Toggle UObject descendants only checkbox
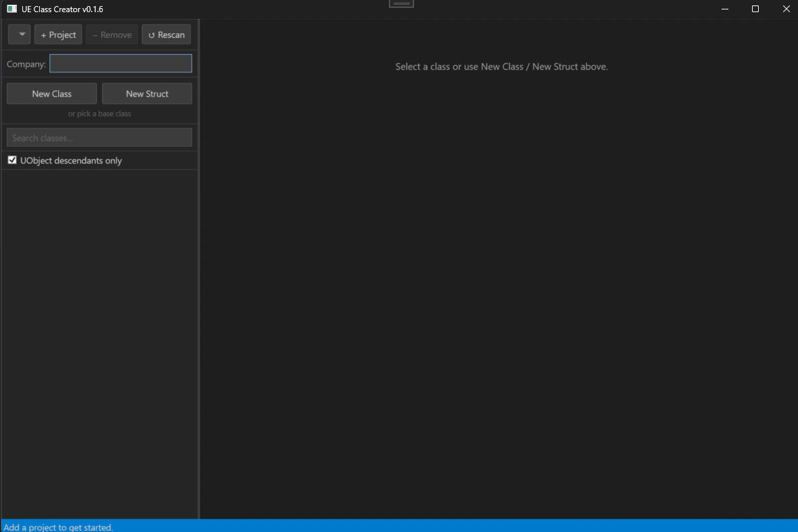This screenshot has width=798, height=532. tap(12, 160)
